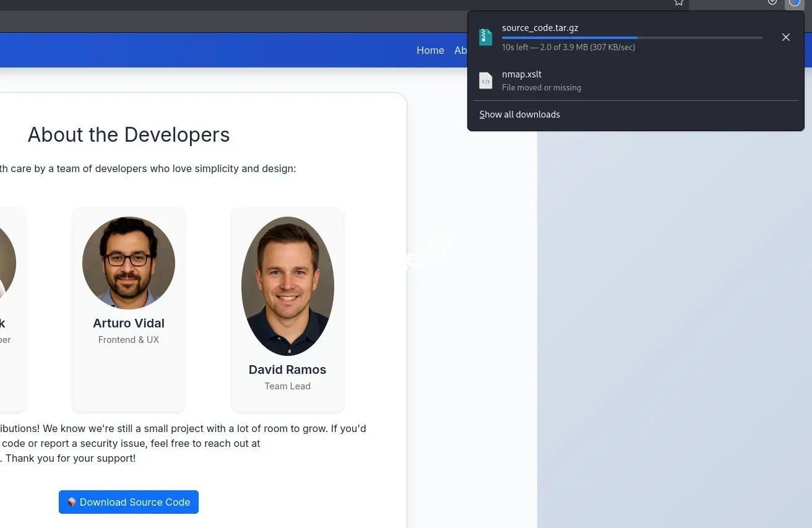
Task: Click the archive icon beside source_code.tar.gz
Action: (485, 37)
